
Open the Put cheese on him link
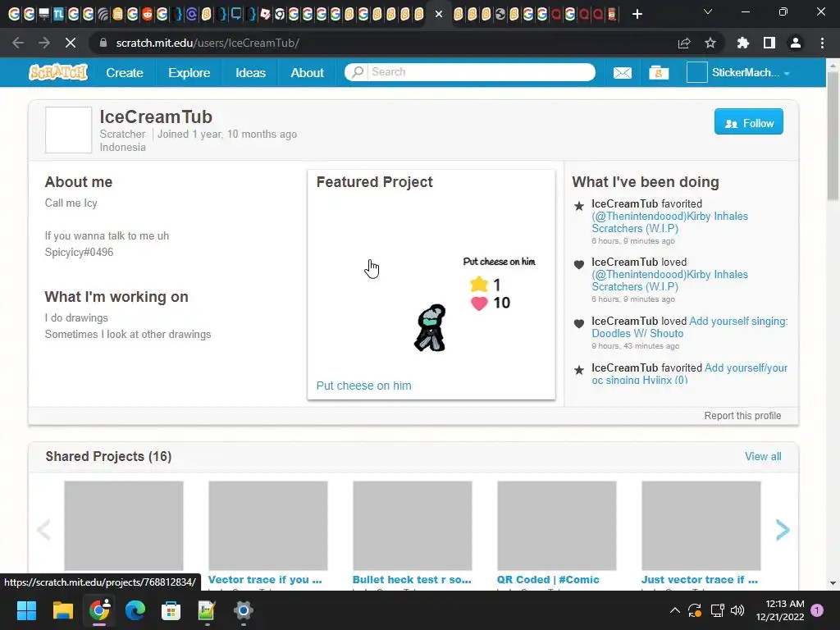pyautogui.click(x=363, y=386)
